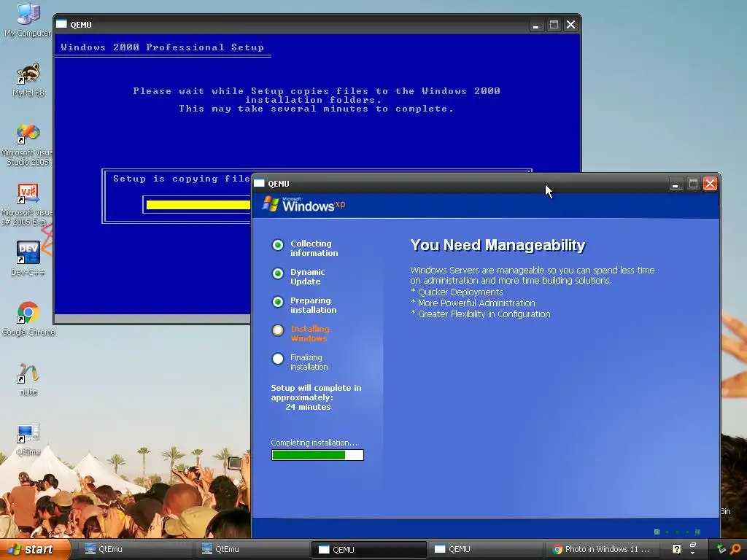Close the Windows 2000 Setup QEMU window
Screen dimensions: 747x560
(x=570, y=25)
